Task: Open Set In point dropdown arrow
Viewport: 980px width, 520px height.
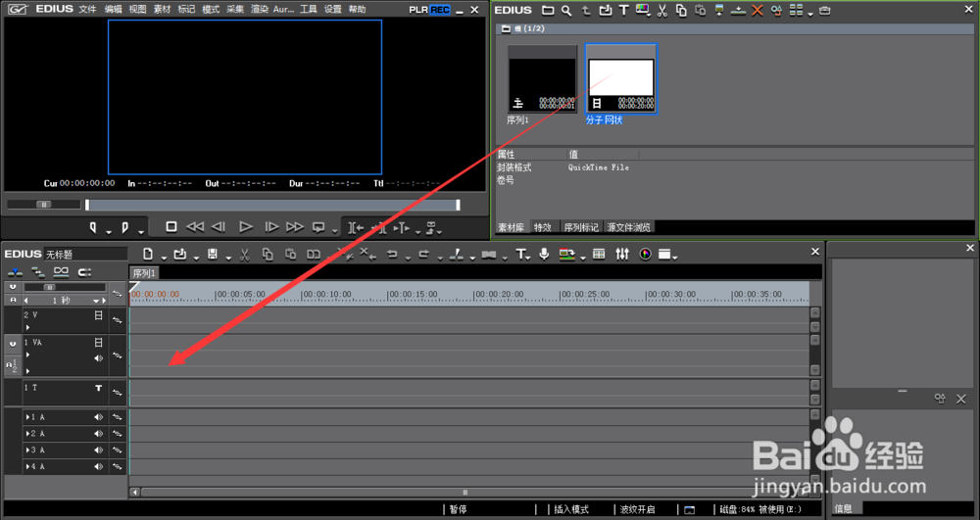Action: tap(109, 232)
